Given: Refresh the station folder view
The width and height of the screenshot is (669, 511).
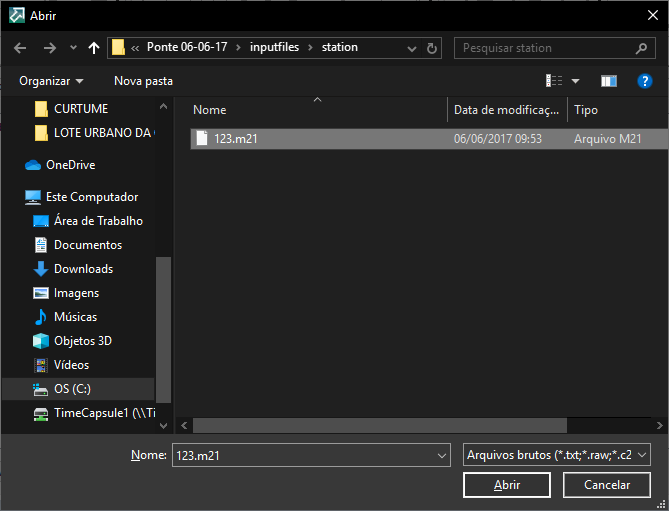Looking at the screenshot, I should 432,48.
